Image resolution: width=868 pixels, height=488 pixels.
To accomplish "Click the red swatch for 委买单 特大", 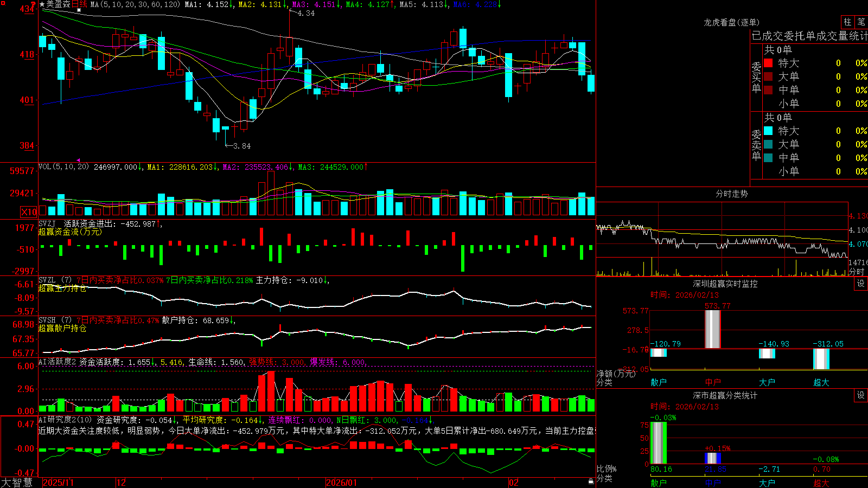I will [x=768, y=63].
